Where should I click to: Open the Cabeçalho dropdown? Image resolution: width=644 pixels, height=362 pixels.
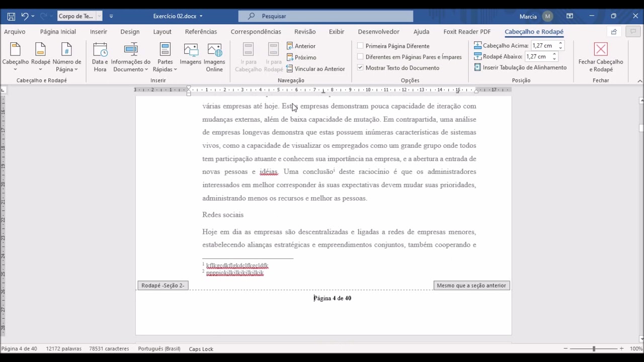(16, 58)
